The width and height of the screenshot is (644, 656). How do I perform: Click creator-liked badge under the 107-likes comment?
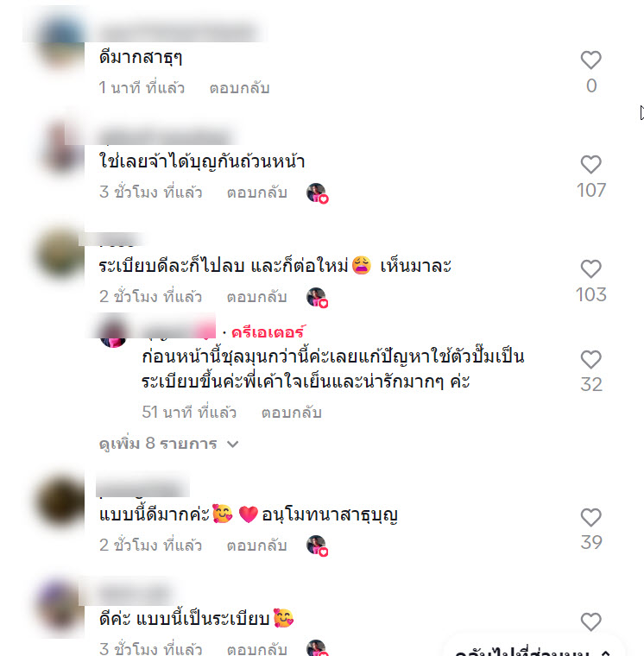[317, 192]
